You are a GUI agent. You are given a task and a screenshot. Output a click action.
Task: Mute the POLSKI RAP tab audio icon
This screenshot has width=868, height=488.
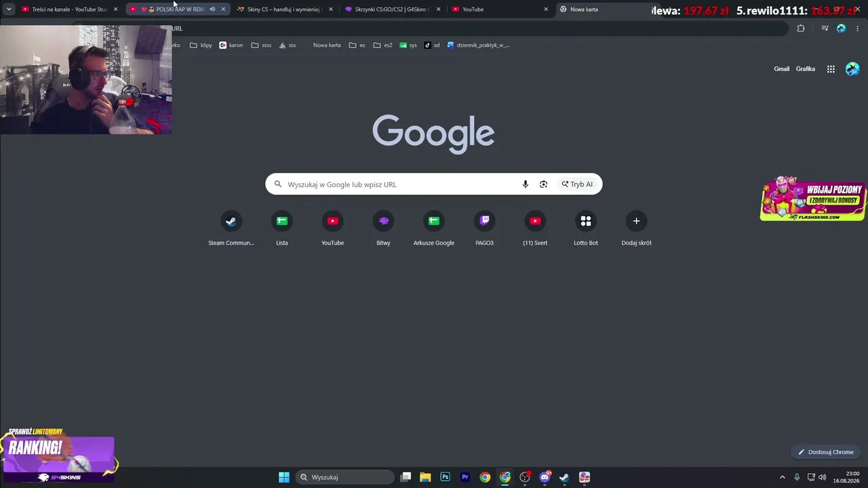point(212,9)
